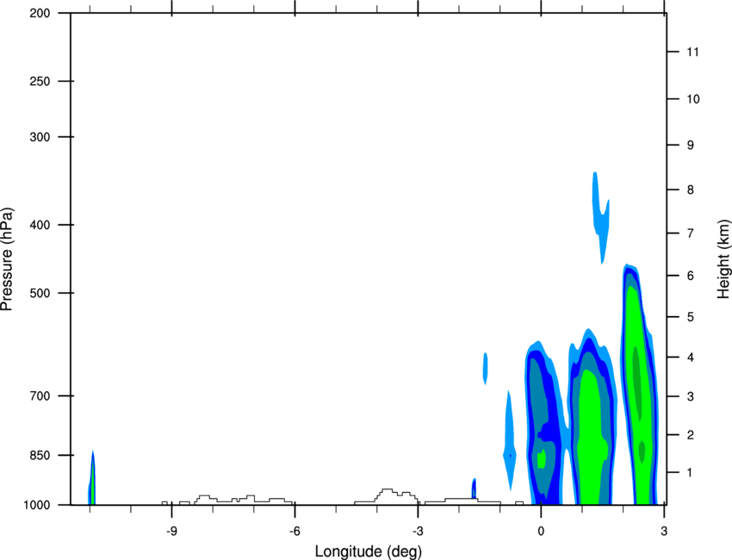Click the pressure tick label 250
The width and height of the screenshot is (732, 560).
[x=40, y=81]
